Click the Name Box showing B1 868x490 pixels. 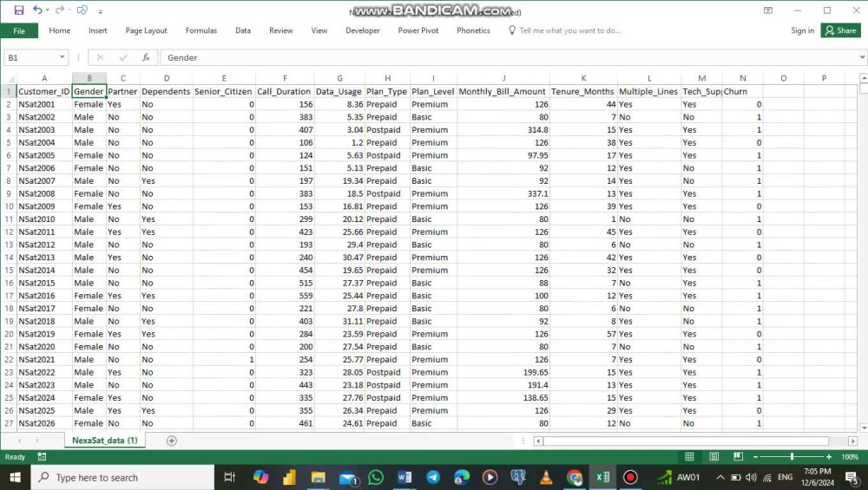(30, 57)
